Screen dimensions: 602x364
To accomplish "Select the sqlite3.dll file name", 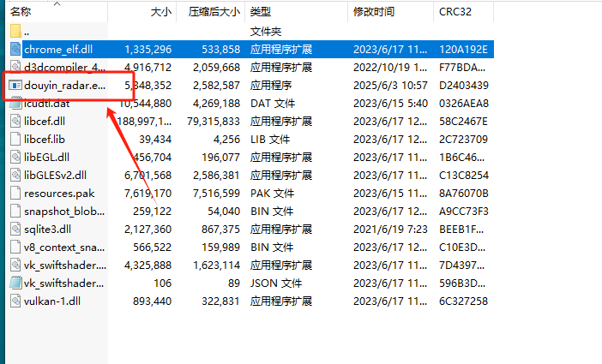I will click(48, 230).
